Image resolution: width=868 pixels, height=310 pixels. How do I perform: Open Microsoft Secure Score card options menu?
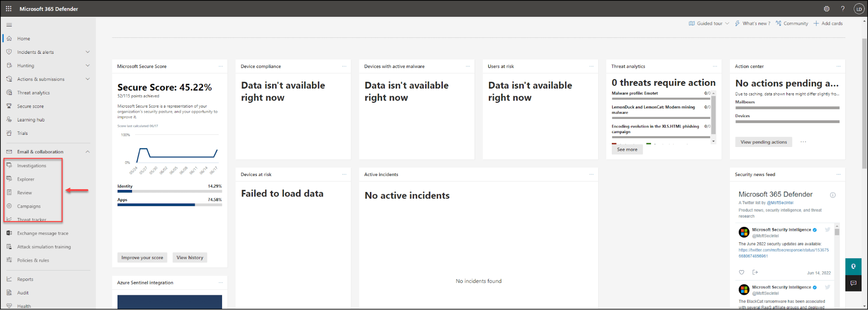221,66
